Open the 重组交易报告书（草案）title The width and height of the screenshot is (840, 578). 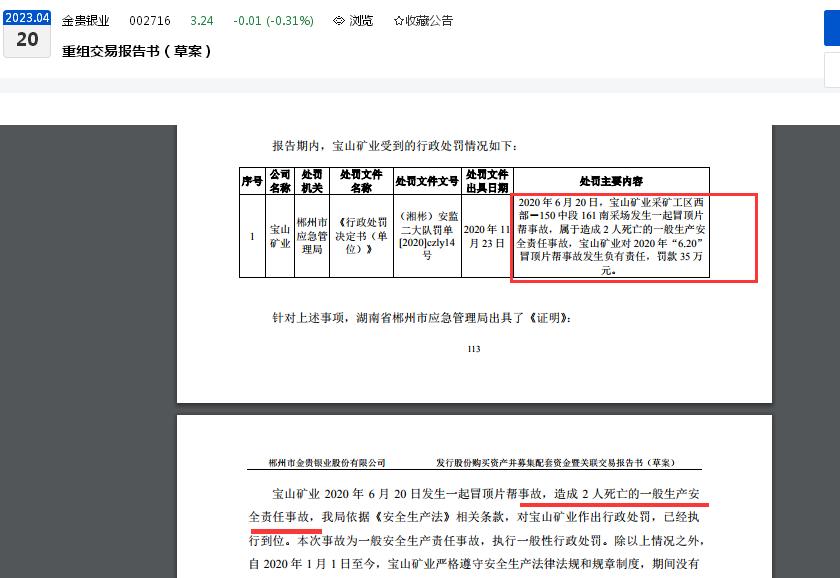(x=137, y=51)
